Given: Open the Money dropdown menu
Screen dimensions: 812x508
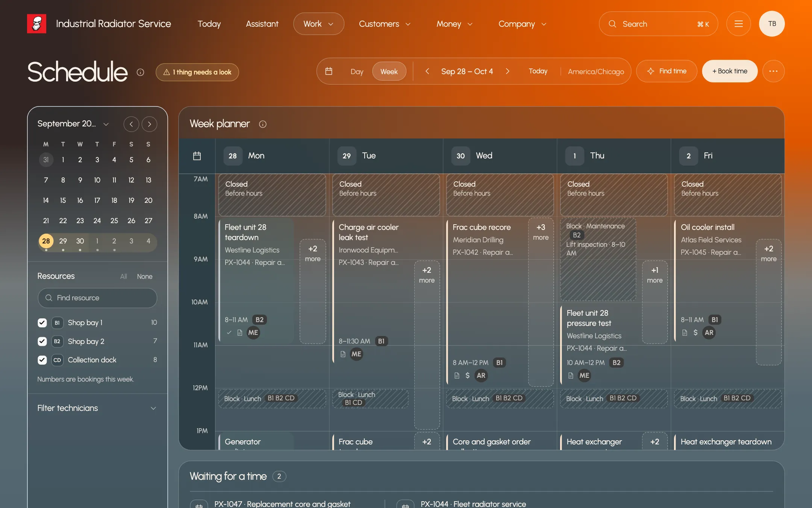Looking at the screenshot, I should click(x=454, y=24).
